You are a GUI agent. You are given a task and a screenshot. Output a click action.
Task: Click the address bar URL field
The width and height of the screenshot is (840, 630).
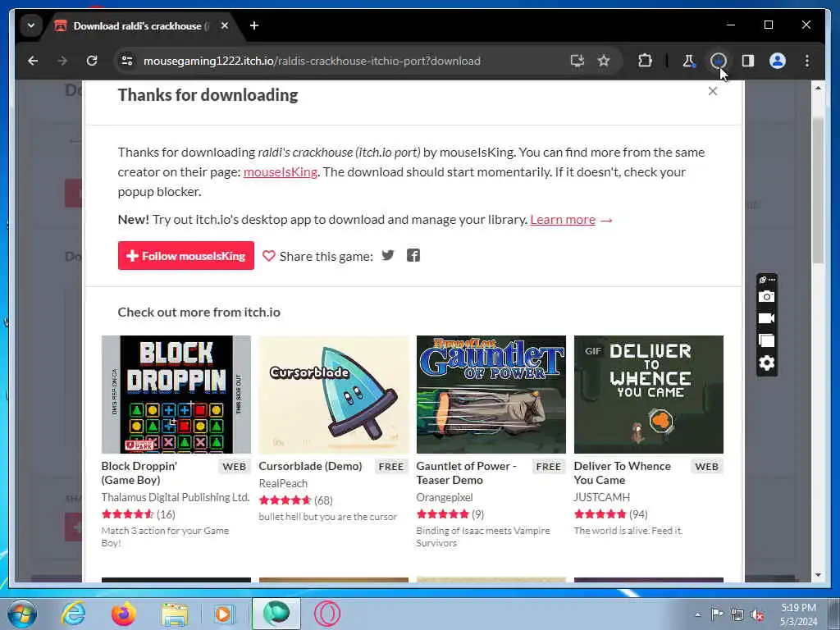point(343,61)
